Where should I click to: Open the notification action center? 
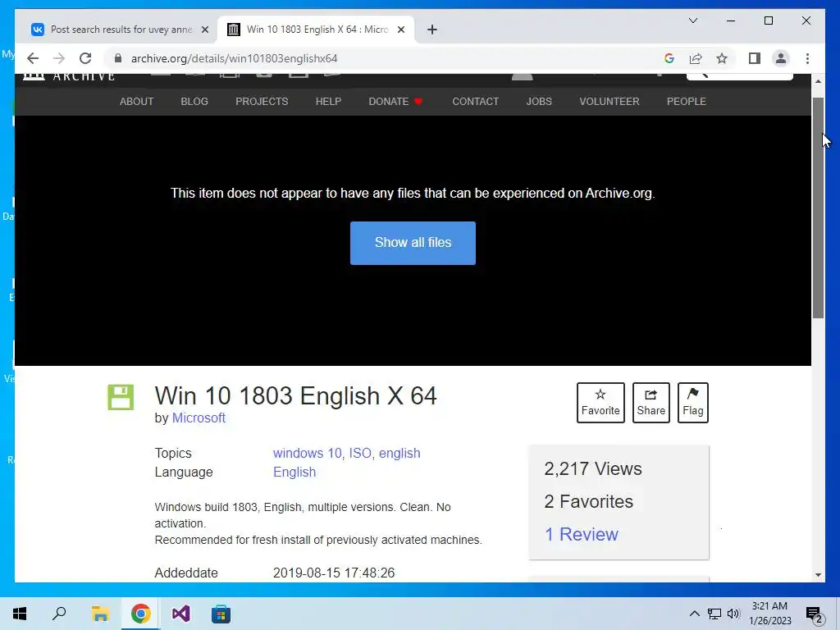click(814, 614)
